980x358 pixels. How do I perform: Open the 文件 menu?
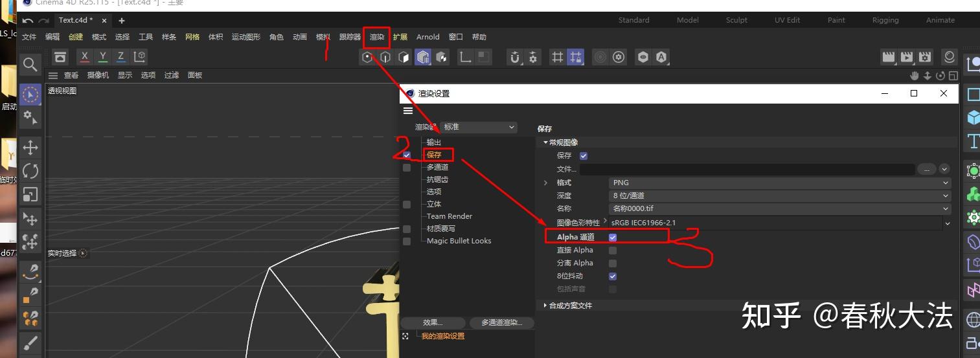(29, 37)
